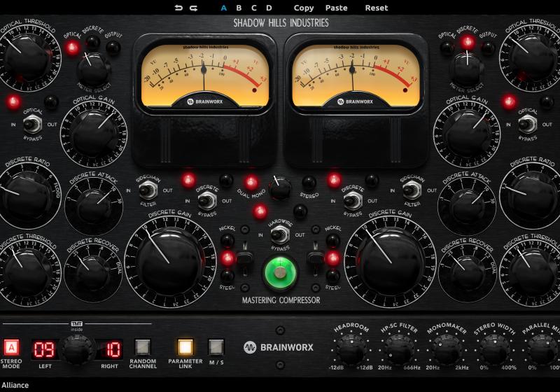This screenshot has width=560, height=392.
Task: Click the Copy button
Action: [304, 8]
